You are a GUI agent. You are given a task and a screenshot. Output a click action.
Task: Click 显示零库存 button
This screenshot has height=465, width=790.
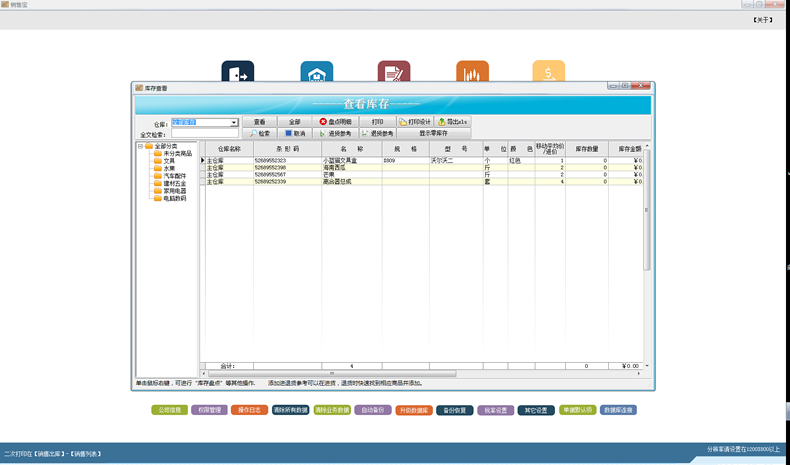(x=433, y=134)
